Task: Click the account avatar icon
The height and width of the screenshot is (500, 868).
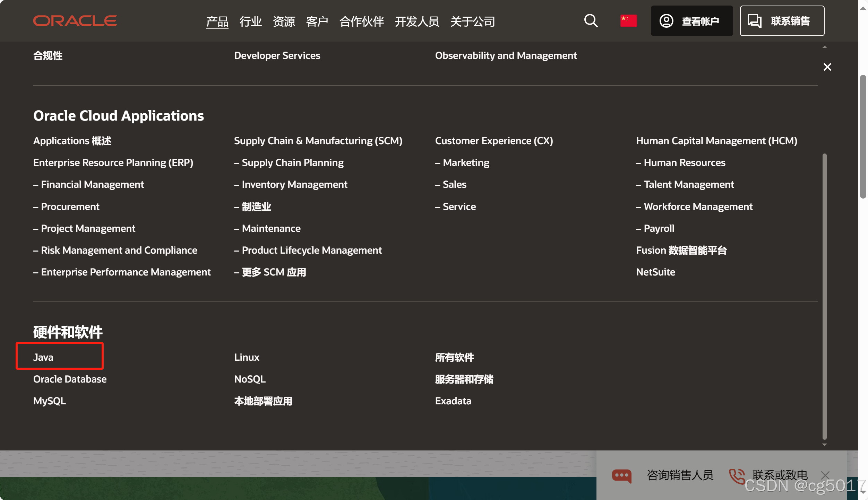Action: tap(666, 21)
